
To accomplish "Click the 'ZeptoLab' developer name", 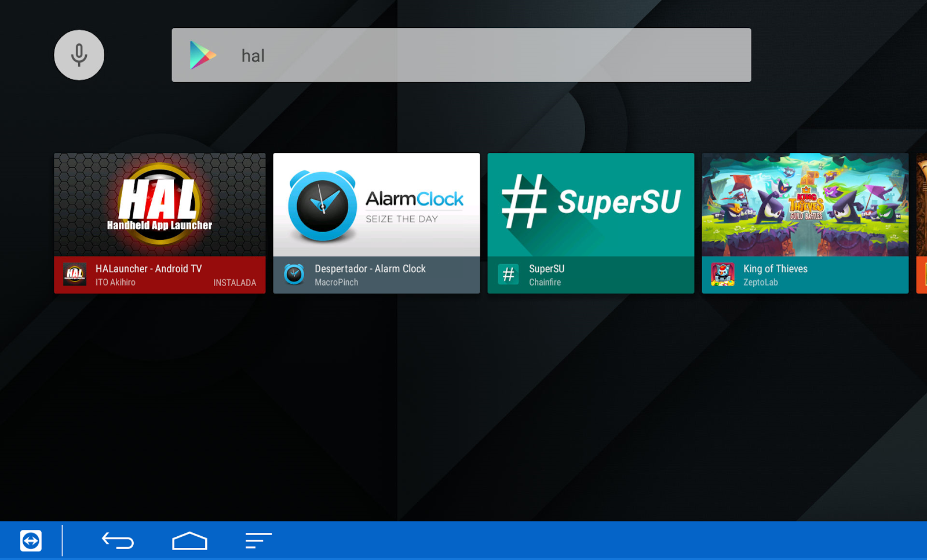I will coord(761,283).
